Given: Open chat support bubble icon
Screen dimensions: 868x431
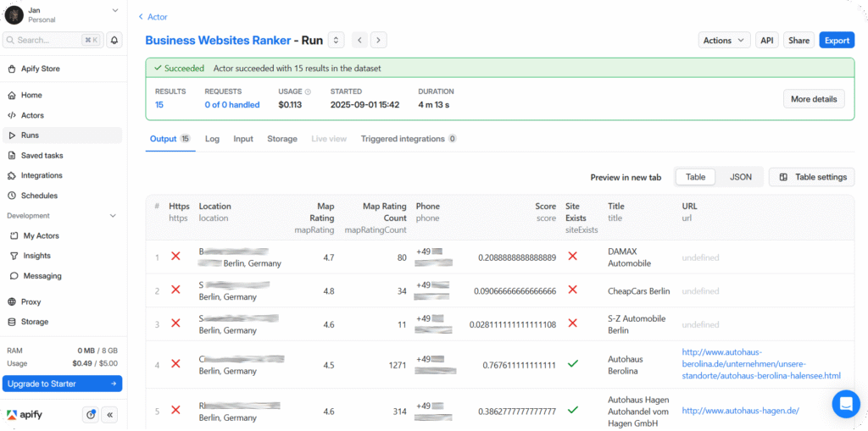Looking at the screenshot, I should [845, 404].
